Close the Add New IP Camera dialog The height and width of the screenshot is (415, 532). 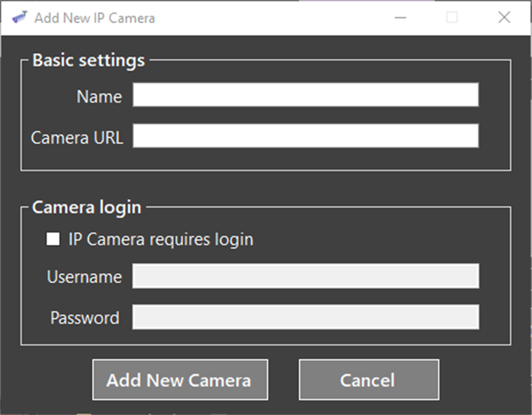503,17
